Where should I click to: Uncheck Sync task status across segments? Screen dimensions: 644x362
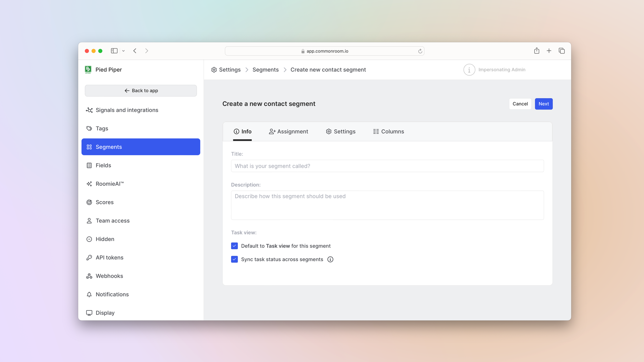coord(234,260)
